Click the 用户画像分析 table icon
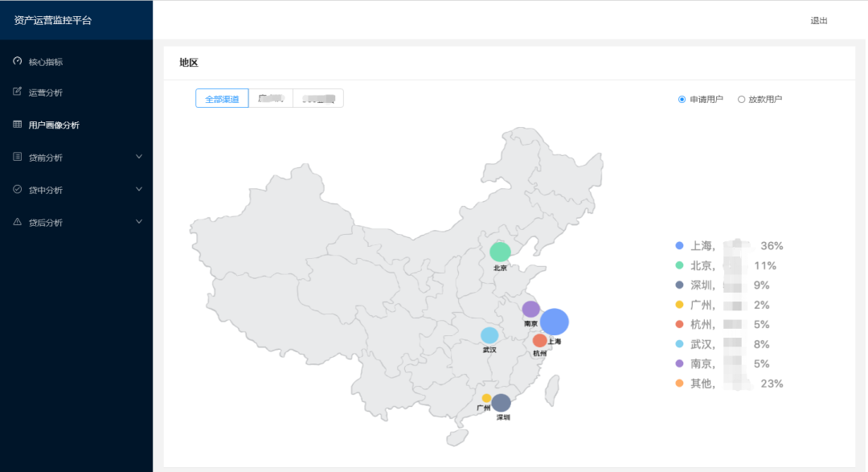 (x=17, y=124)
